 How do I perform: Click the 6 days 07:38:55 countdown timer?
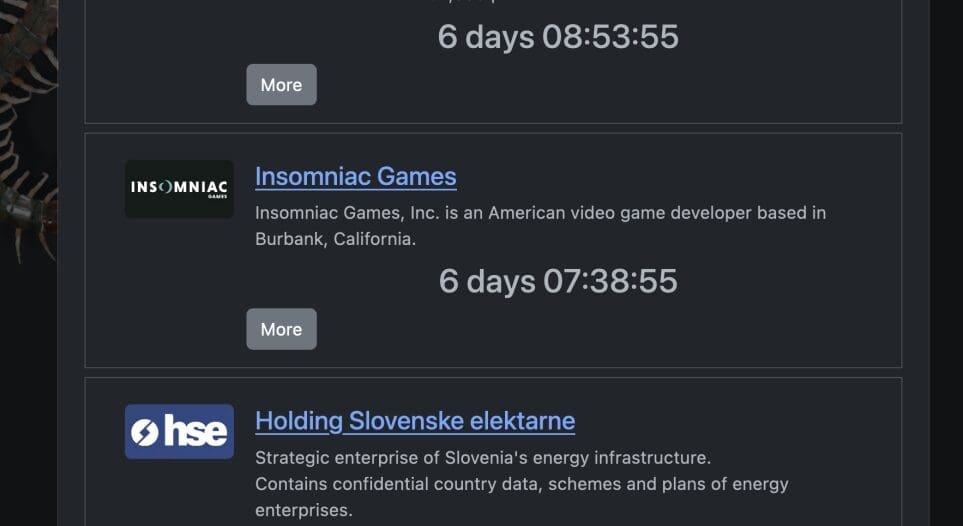[558, 281]
